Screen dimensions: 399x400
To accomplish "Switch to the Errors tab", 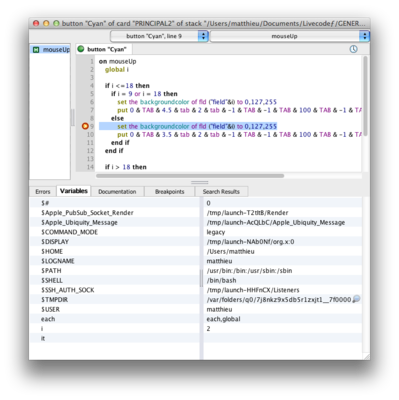I will 43,192.
